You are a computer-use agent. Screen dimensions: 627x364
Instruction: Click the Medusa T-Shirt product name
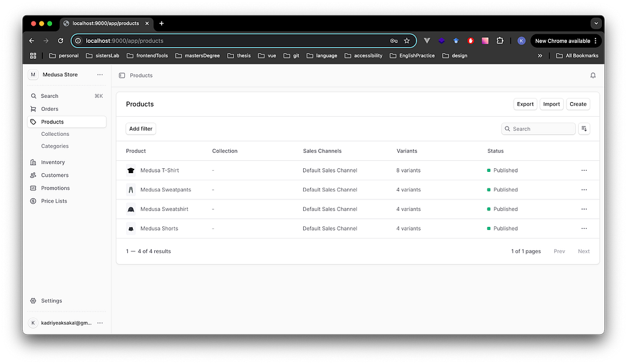(160, 170)
